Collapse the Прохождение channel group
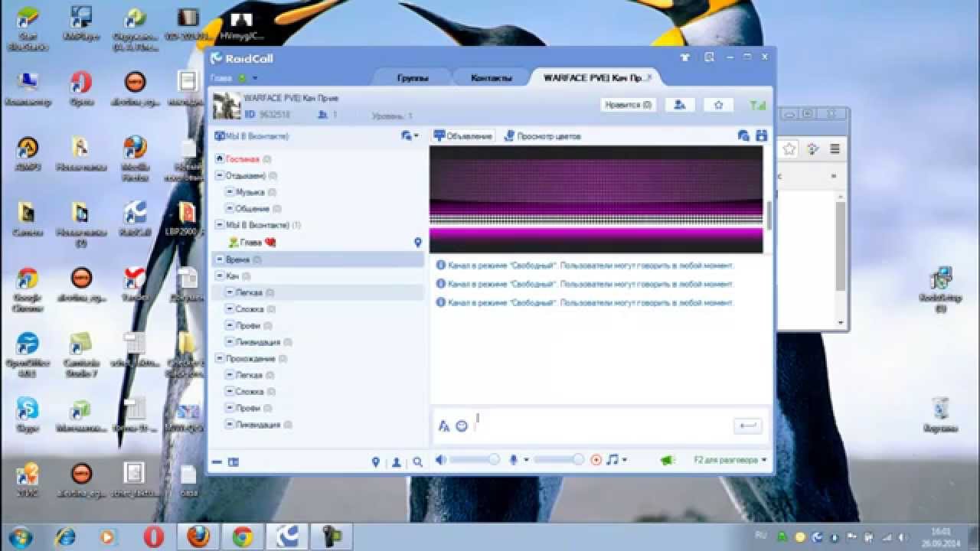The width and height of the screenshot is (980, 551). tap(220, 358)
